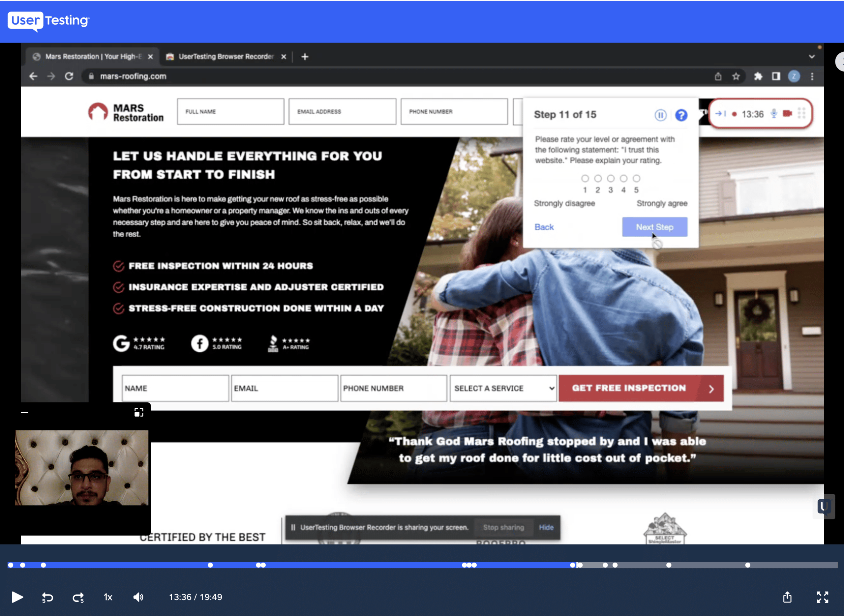Change the 1x playback speed
The image size is (844, 616).
coord(108,597)
